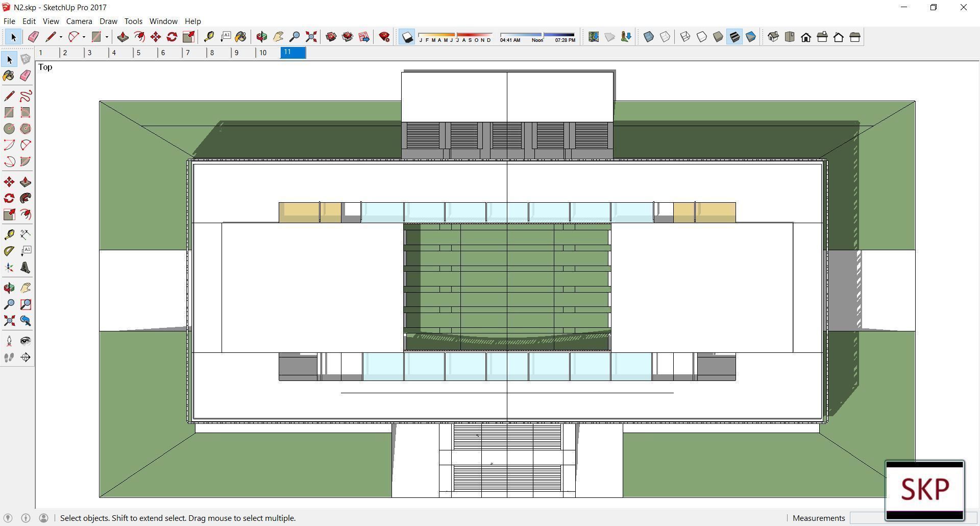Click the Previous view icon

coord(26,321)
